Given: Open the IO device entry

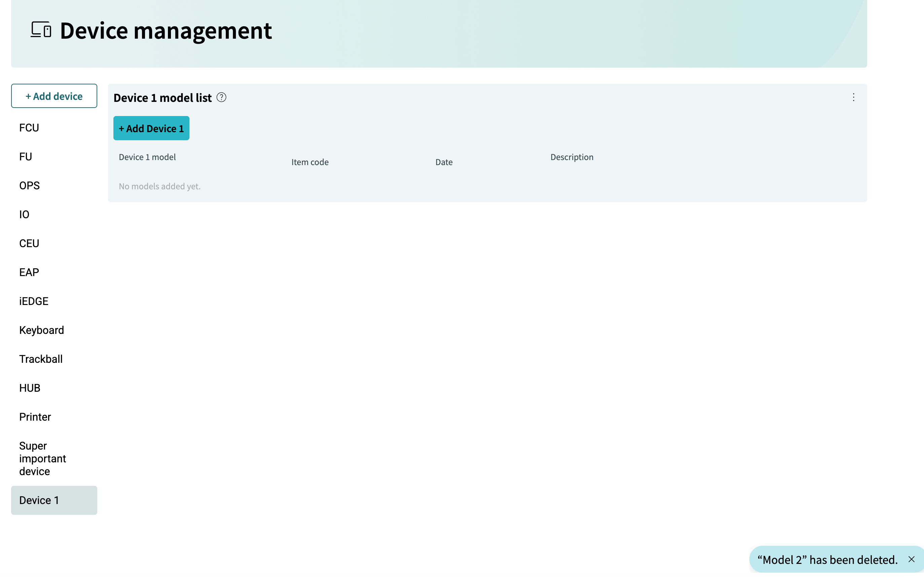Looking at the screenshot, I should click(x=54, y=215).
